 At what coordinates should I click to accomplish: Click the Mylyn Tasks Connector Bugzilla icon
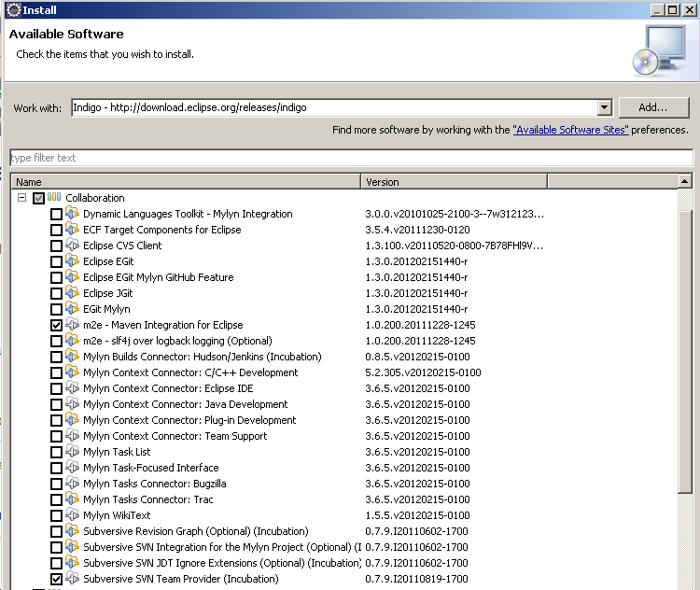[x=72, y=483]
